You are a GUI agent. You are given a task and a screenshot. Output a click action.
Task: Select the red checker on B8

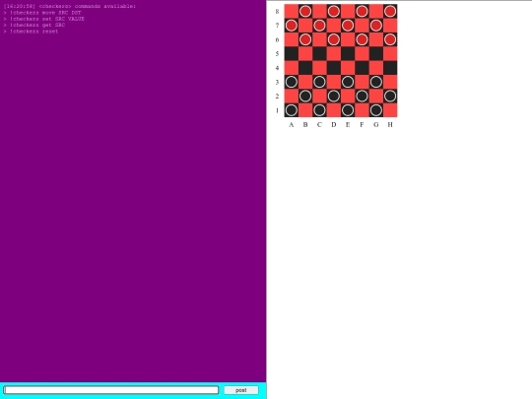pyautogui.click(x=305, y=11)
